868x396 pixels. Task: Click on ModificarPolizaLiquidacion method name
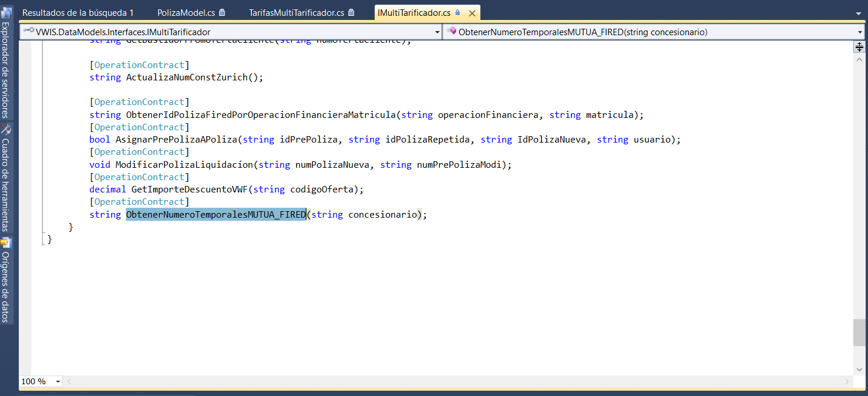[184, 165]
